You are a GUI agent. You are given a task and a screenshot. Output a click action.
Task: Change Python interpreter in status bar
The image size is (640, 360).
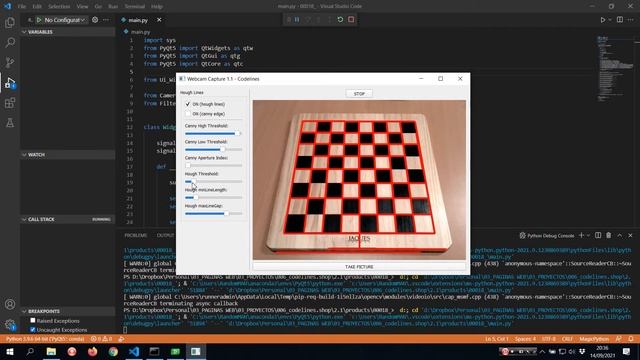point(45,339)
